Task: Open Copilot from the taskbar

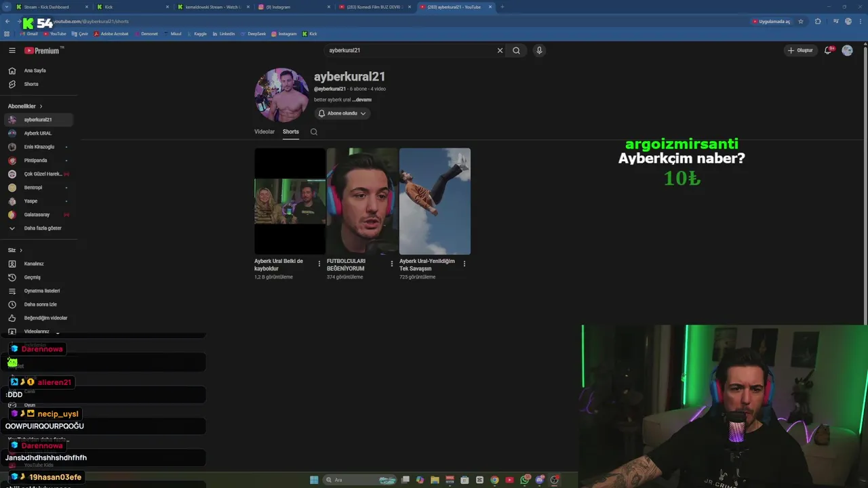Action: point(420,480)
